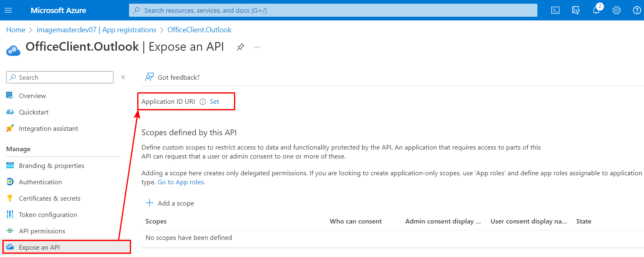The image size is (644, 257).
Task: Click the Token configuration bars icon
Action: click(10, 215)
